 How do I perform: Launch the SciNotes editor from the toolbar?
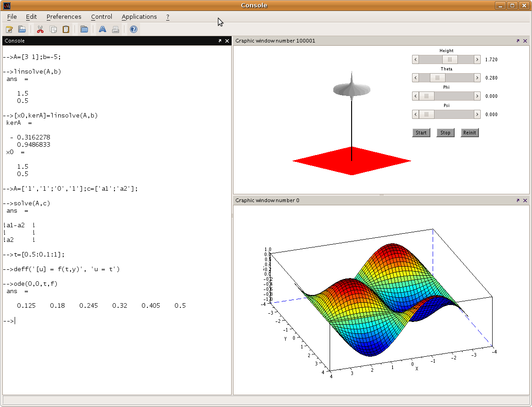[x=9, y=29]
